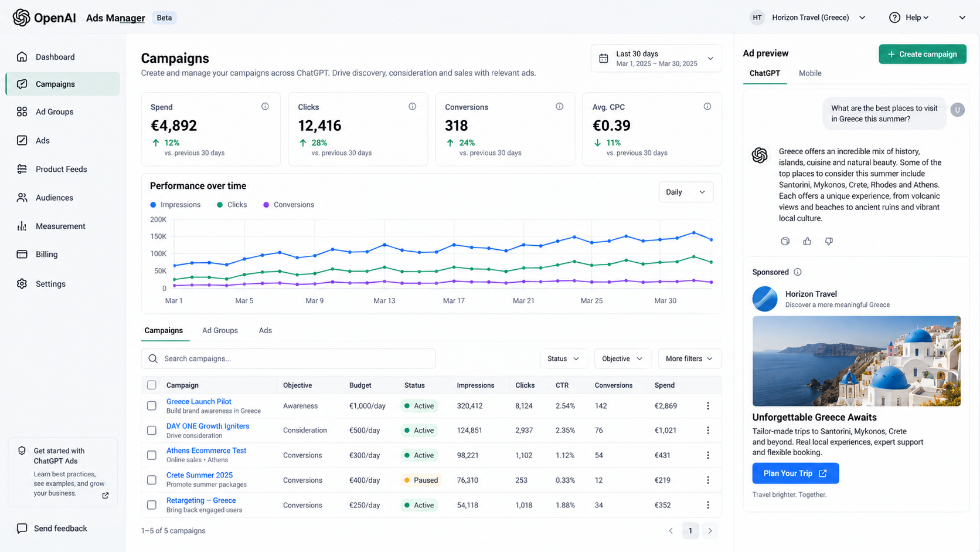Expand the top-right corner chevron menu

click(962, 18)
